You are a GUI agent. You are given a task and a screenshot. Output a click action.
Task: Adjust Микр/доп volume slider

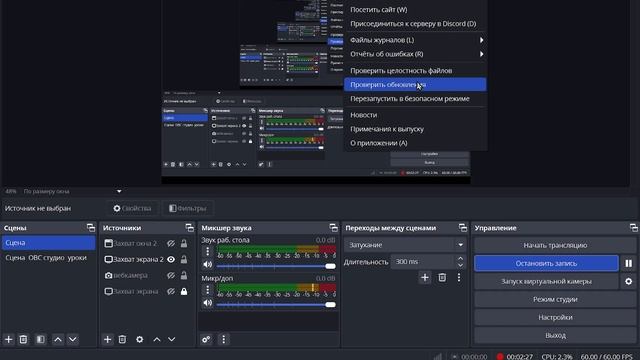coord(276,304)
